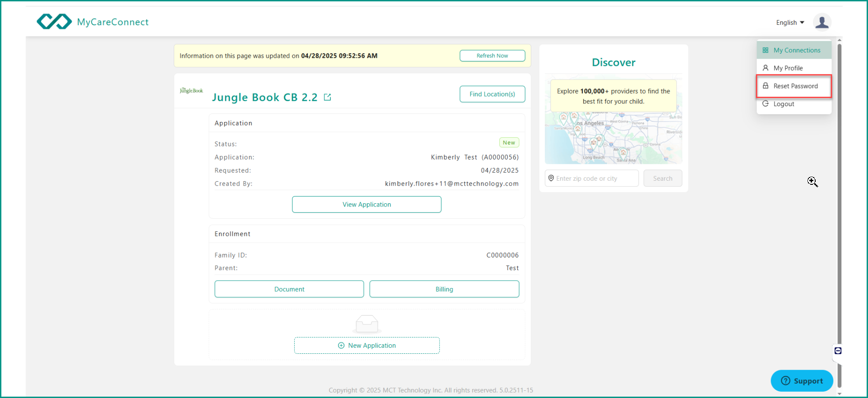
Task: Click the MyCareConnect logo
Action: coord(93,22)
